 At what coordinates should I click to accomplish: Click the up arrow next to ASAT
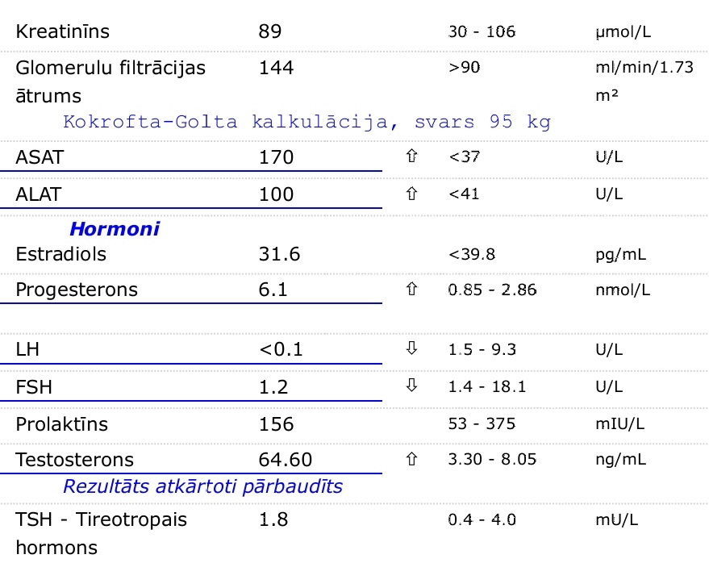point(411,156)
